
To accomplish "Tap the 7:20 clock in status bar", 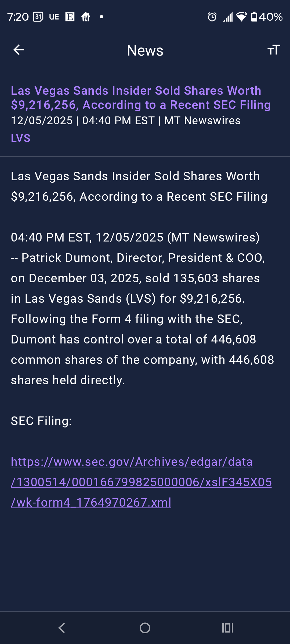I will coord(18,17).
